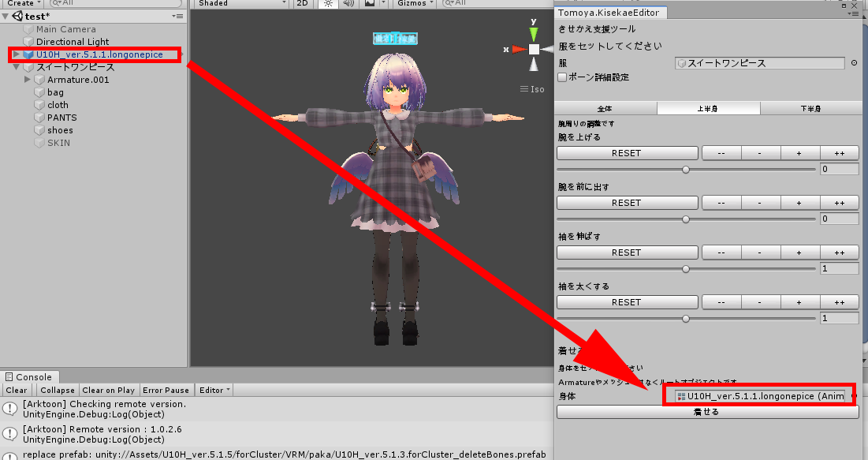Viewport: 868px width, 460px height.
Task: Click 腕を前に出す slider handle
Action: 686,219
